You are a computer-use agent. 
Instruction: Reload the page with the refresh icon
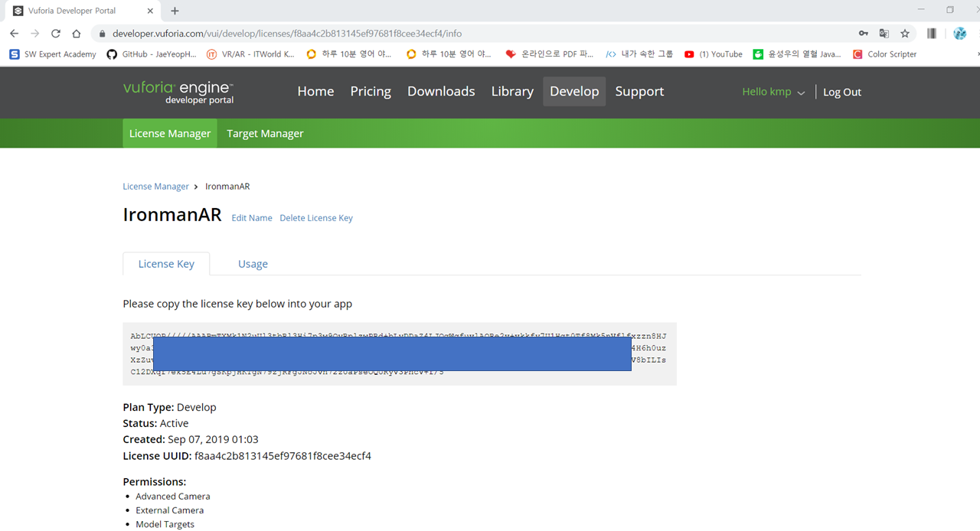click(55, 34)
